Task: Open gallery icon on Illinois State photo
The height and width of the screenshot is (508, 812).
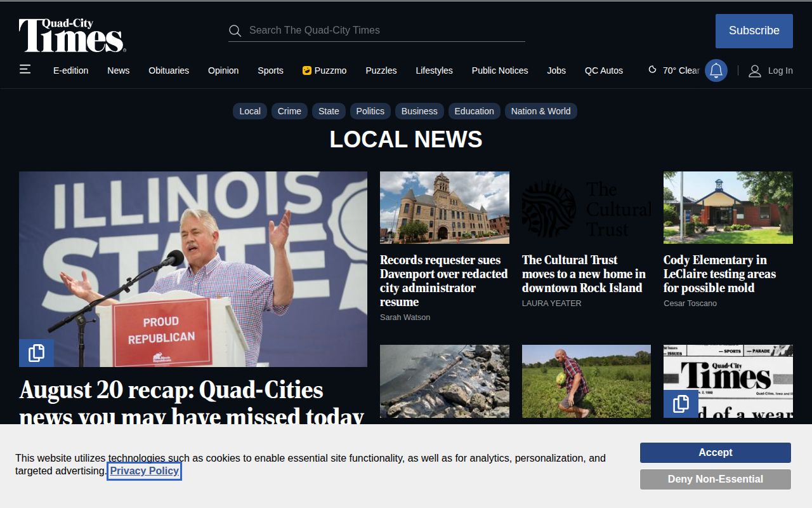Action: 36,353
